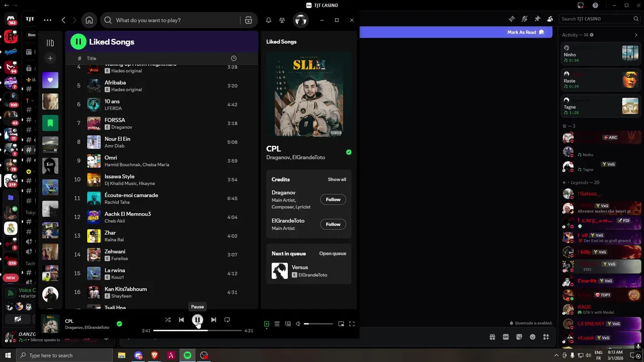Viewport: 644px width, 362px height.
Task: Select song 'Nour El Ein'
Action: [162, 142]
